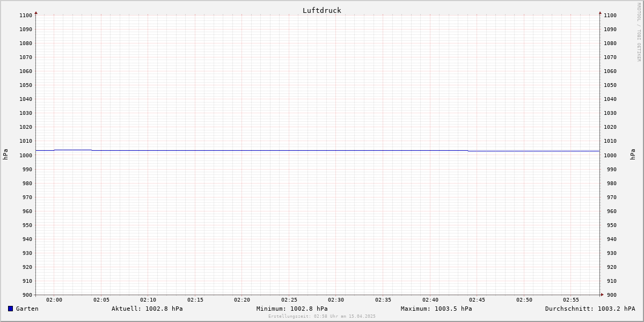The width and height of the screenshot is (644, 322).
Task: Select the "Minimum: 1002.8 hPa" value
Action: point(292,309)
